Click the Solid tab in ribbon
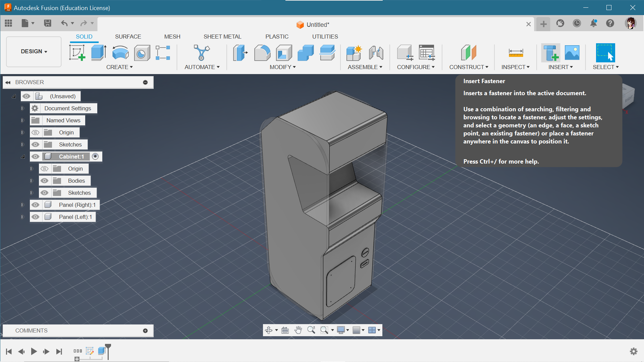The height and width of the screenshot is (362, 644). coord(84,37)
